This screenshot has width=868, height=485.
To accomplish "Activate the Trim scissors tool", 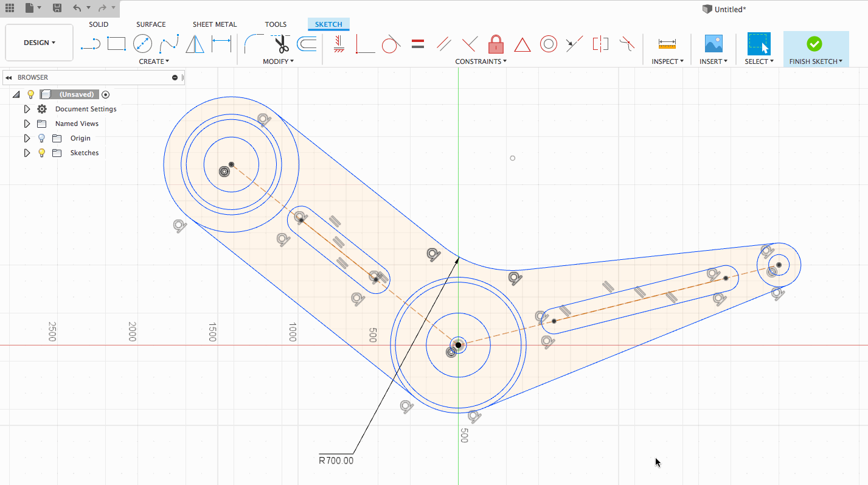I will 281,44.
